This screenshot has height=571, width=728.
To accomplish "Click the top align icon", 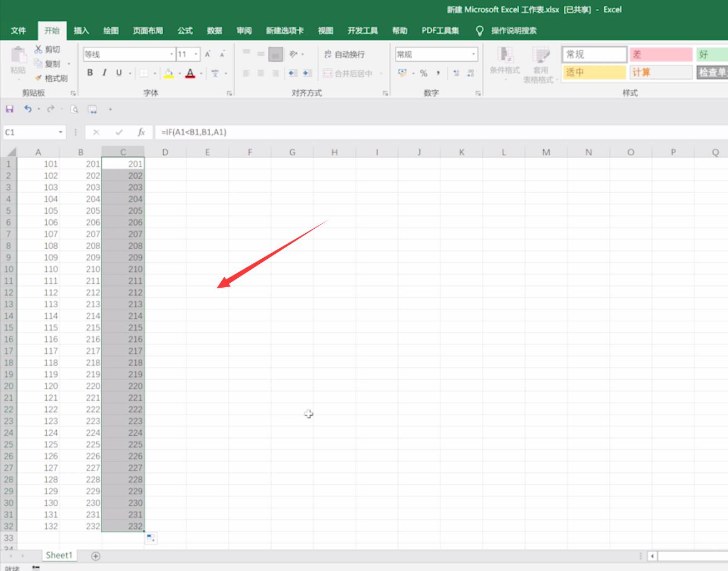I will (x=246, y=53).
